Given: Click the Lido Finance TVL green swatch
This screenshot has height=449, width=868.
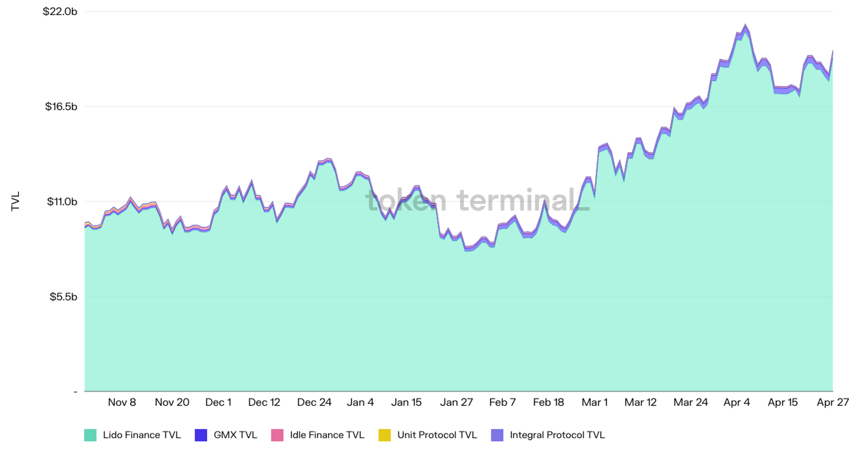Looking at the screenshot, I should [x=90, y=435].
